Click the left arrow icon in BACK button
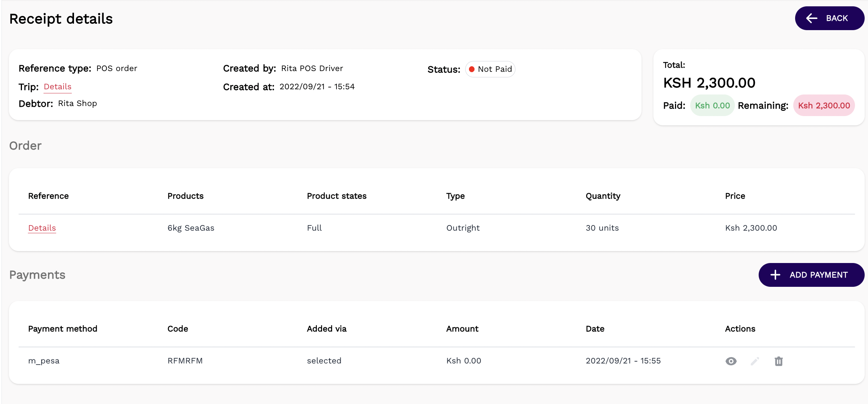This screenshot has height=404, width=868. point(811,18)
